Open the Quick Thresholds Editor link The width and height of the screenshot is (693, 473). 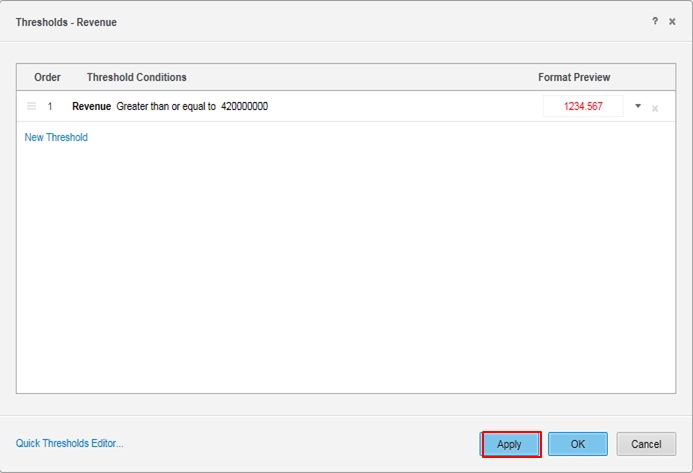click(70, 443)
